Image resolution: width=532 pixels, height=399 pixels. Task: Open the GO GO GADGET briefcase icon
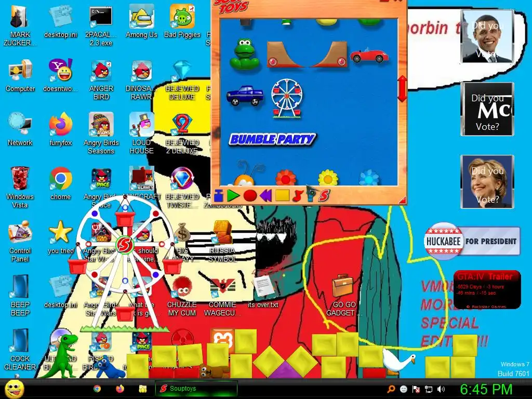(343, 295)
